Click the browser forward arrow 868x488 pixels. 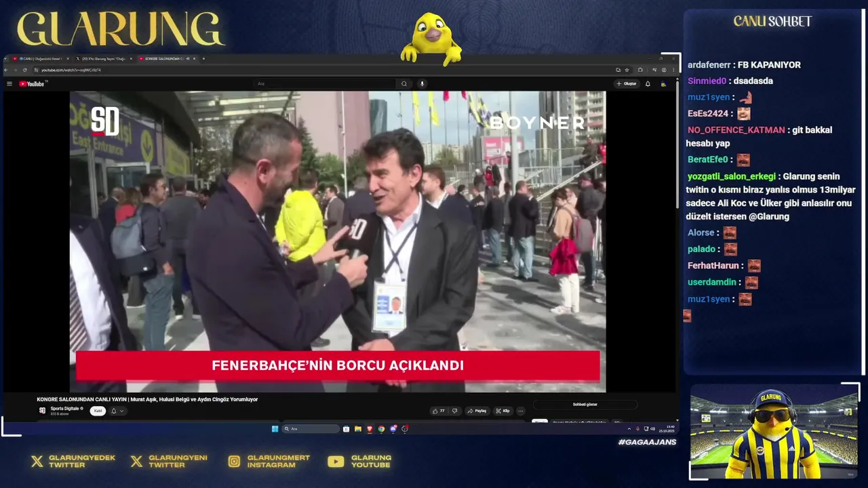[x=15, y=70]
